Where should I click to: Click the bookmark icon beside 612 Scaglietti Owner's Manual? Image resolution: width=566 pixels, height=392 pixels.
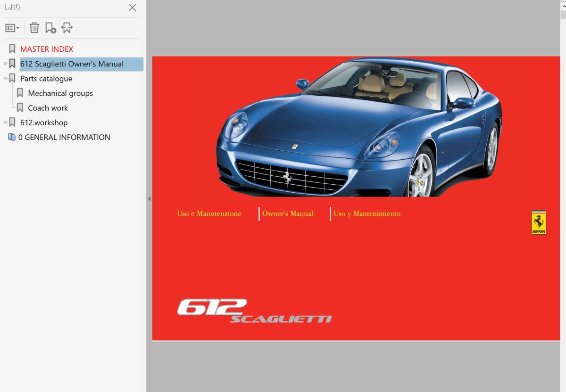click(12, 64)
